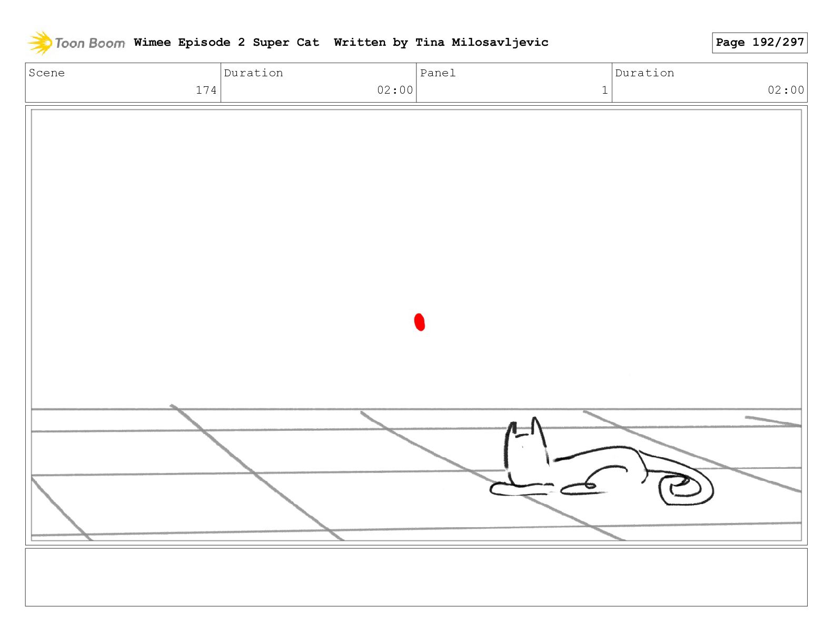Click the red dot in the storyboard panel

pos(420,322)
